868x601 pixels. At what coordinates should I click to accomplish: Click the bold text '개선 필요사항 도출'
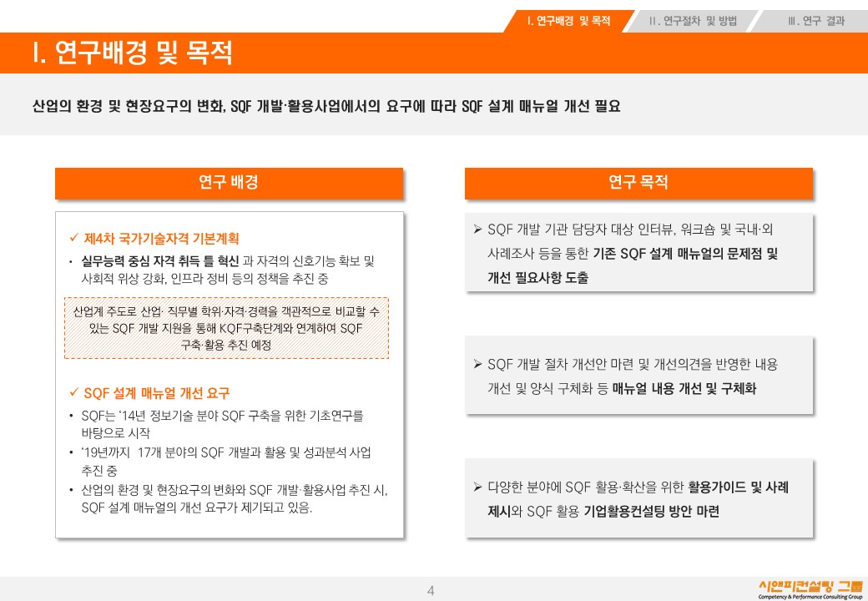click(x=537, y=278)
